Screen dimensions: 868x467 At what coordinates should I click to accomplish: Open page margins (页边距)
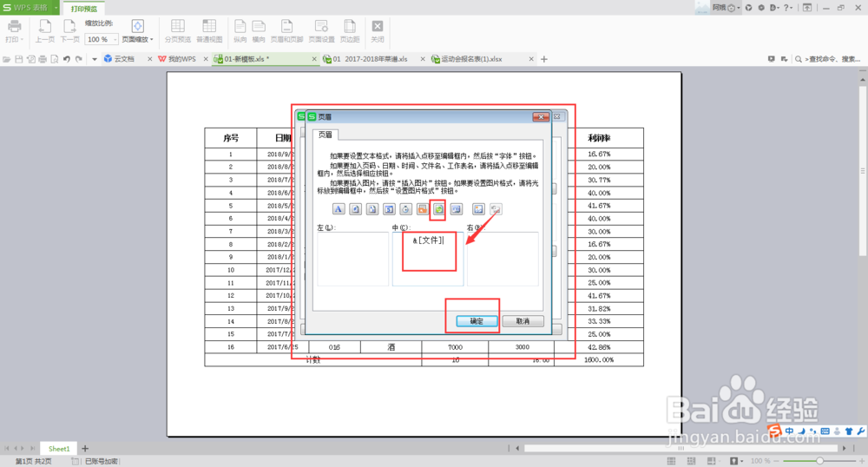click(350, 31)
